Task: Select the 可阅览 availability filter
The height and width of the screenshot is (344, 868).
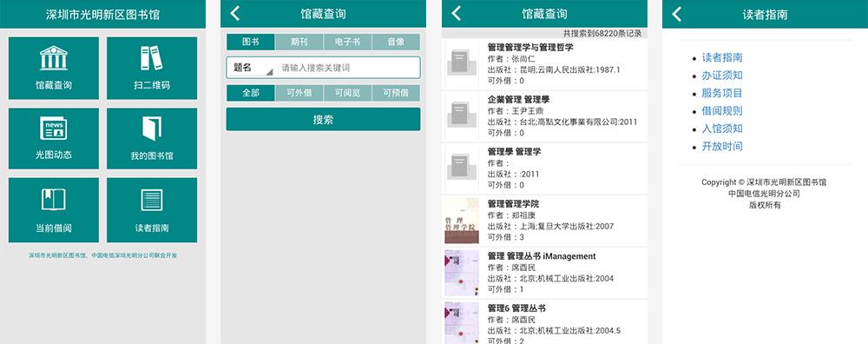Action: point(348,93)
